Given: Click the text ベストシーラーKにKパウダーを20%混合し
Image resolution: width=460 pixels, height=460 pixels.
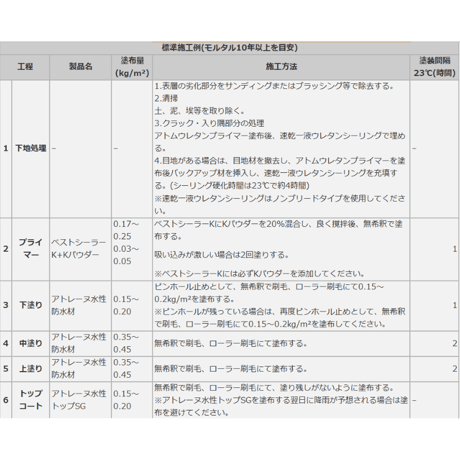Looking at the screenshot, I should pyautogui.click(x=278, y=230).
